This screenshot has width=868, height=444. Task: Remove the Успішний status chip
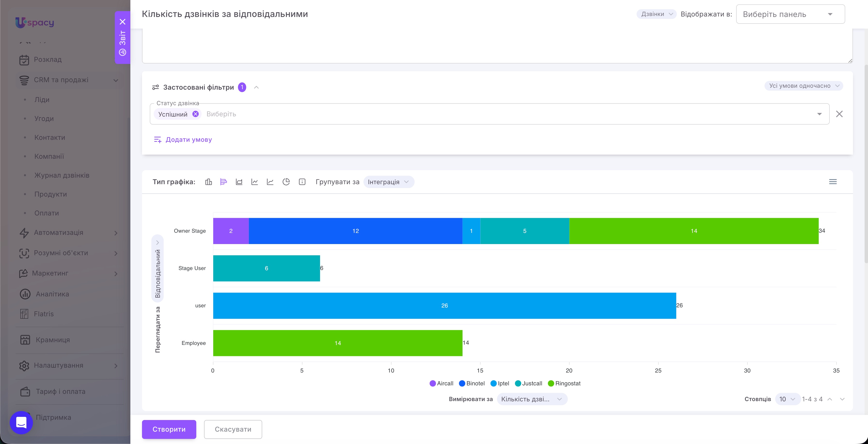(x=196, y=114)
